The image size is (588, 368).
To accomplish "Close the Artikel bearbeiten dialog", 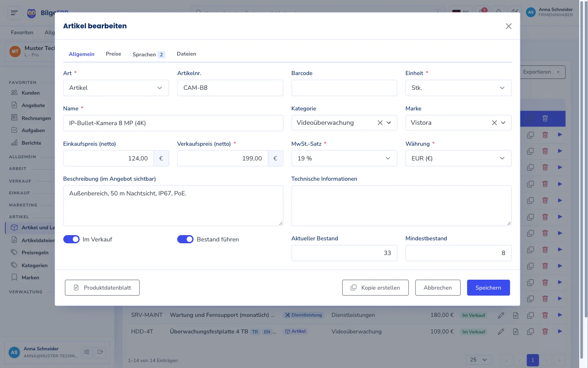I will pos(509,26).
